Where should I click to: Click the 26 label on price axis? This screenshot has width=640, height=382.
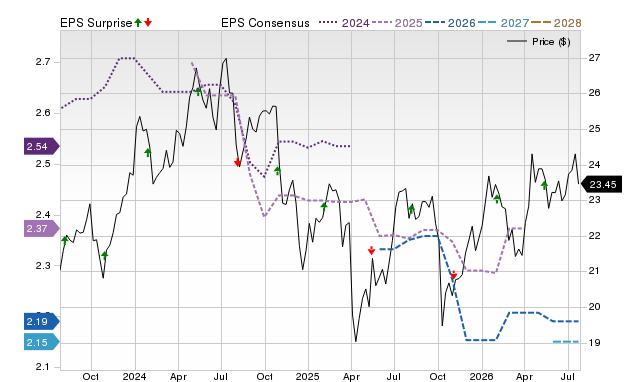[594, 93]
